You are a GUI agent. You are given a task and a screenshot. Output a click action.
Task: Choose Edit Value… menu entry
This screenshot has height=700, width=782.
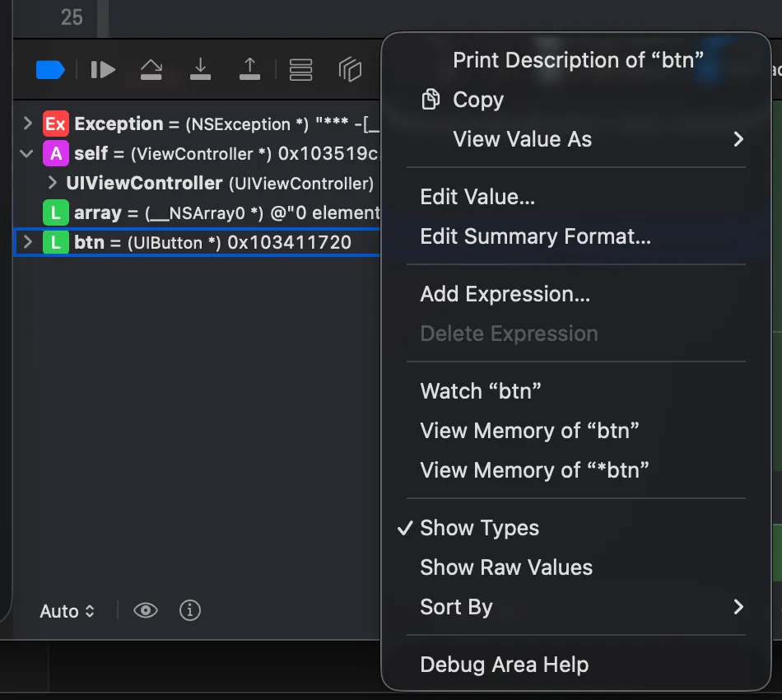point(576,197)
